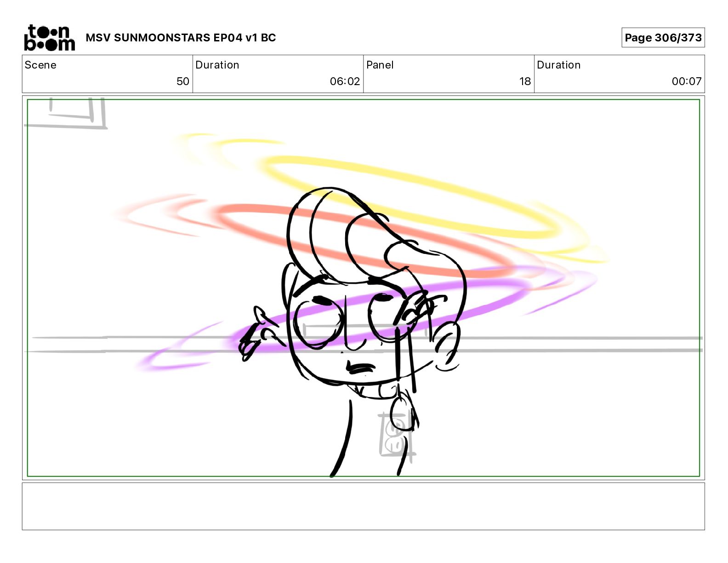
Task: Select panel number '18'
Action: tap(525, 81)
